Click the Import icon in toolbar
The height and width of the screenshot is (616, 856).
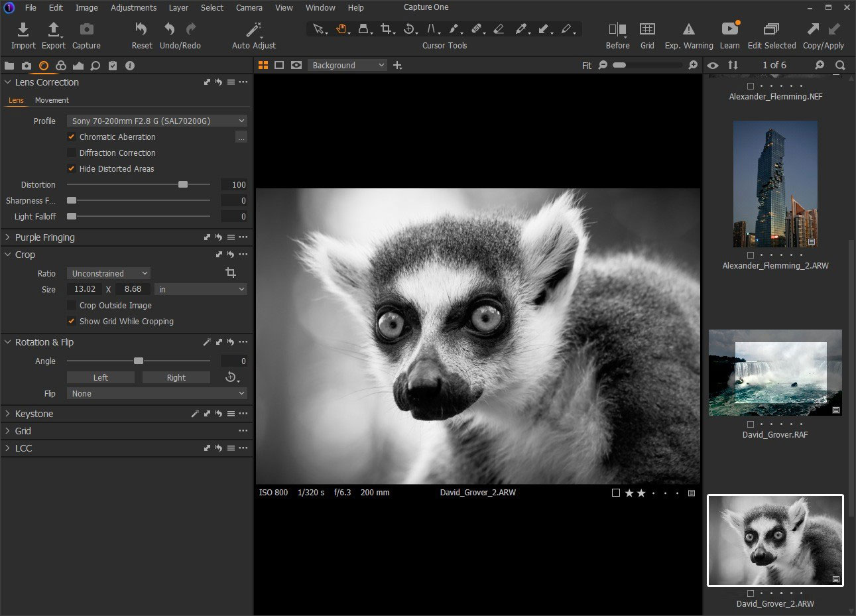click(x=23, y=30)
